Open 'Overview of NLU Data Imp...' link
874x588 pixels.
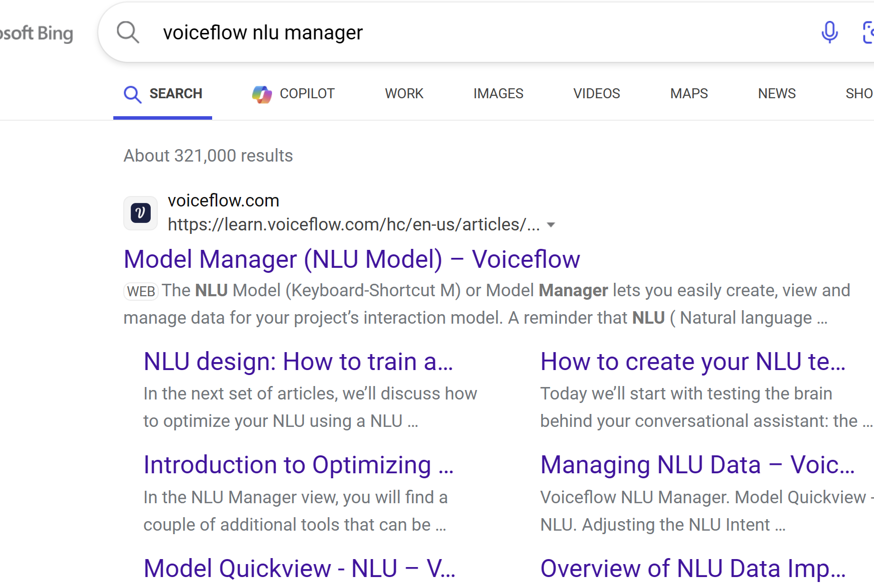(693, 569)
